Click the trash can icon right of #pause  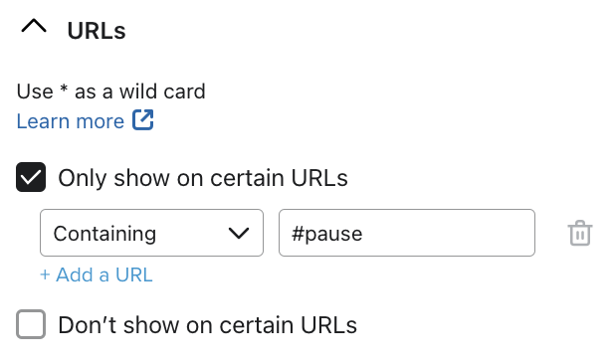580,233
